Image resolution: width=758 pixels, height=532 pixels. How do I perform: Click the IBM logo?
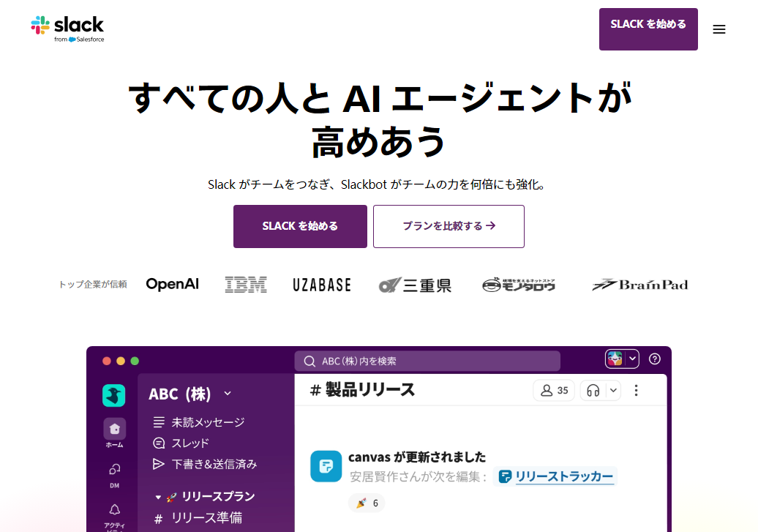246,285
